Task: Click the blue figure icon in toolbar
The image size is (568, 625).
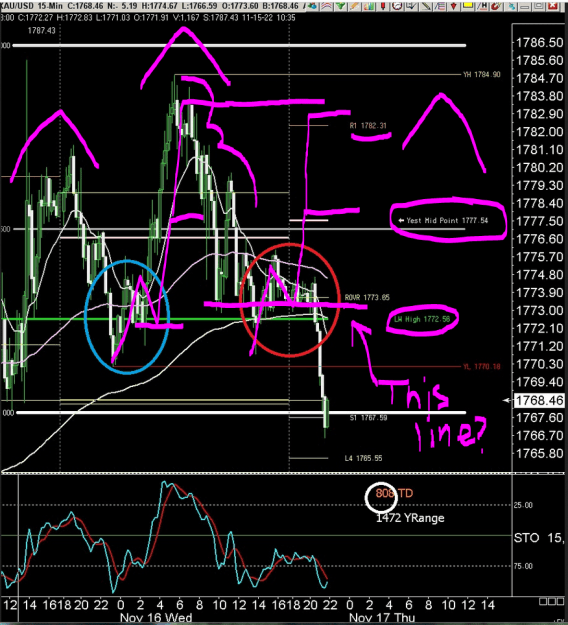Action: [511, 6]
